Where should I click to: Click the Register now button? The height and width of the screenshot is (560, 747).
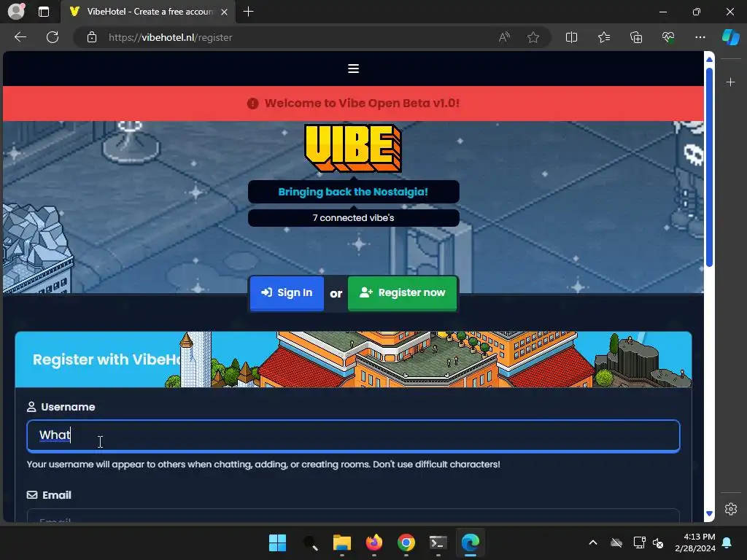[x=403, y=293]
